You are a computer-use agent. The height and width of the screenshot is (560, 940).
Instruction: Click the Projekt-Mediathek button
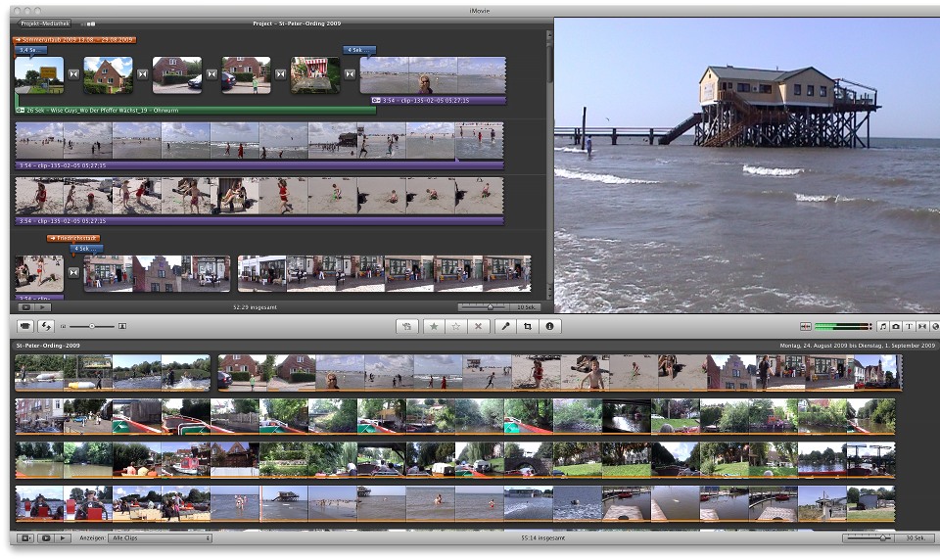[x=45, y=23]
